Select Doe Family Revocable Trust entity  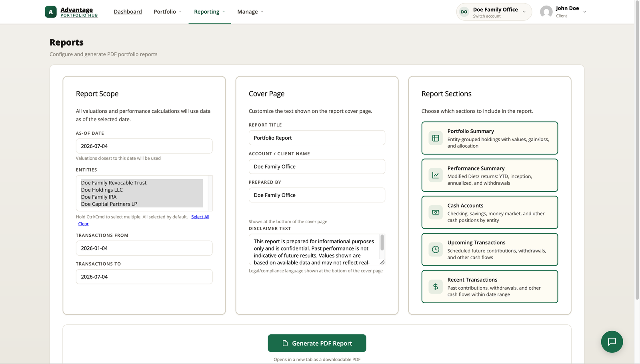142,183
